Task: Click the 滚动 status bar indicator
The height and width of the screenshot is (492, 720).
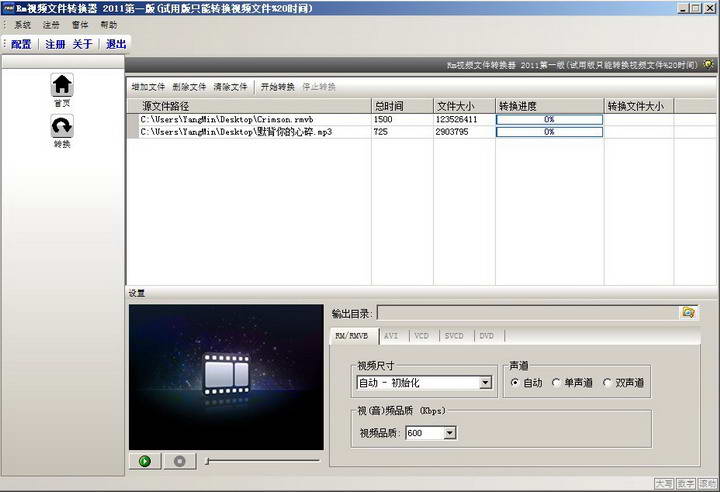Action: (x=707, y=484)
